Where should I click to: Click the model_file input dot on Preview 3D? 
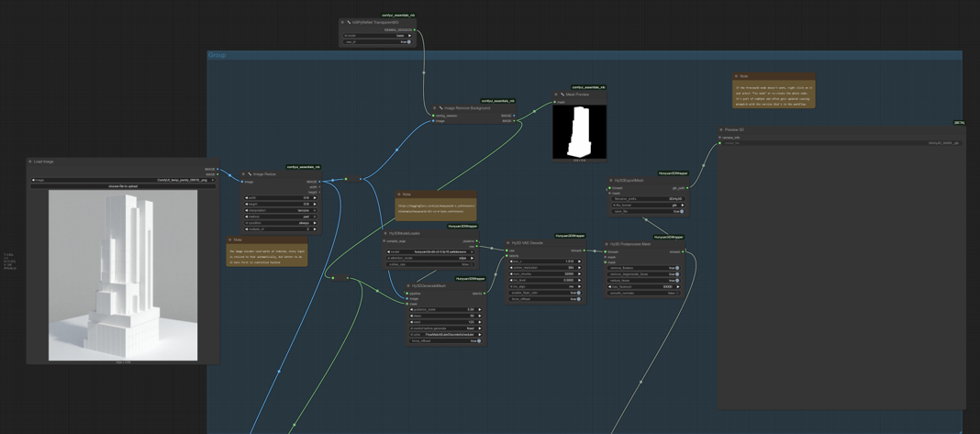pyautogui.click(x=720, y=142)
